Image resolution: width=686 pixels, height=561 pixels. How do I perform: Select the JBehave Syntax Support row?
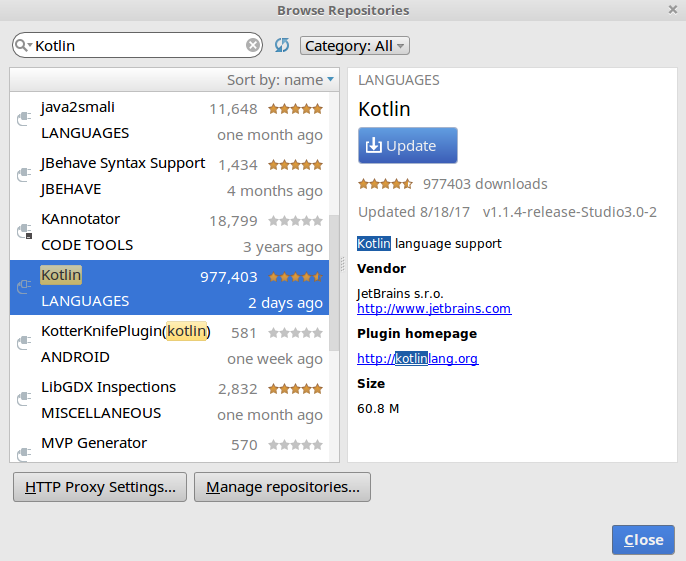pos(169,176)
